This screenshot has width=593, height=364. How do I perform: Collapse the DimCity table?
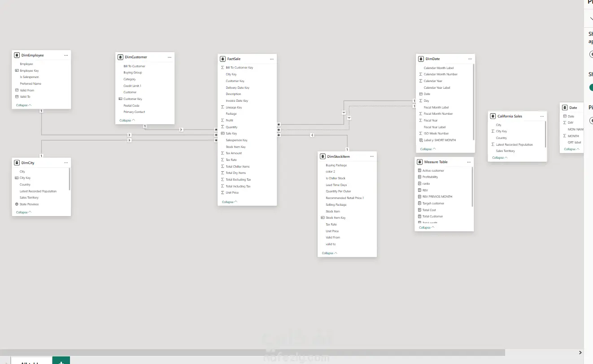[x=24, y=212]
